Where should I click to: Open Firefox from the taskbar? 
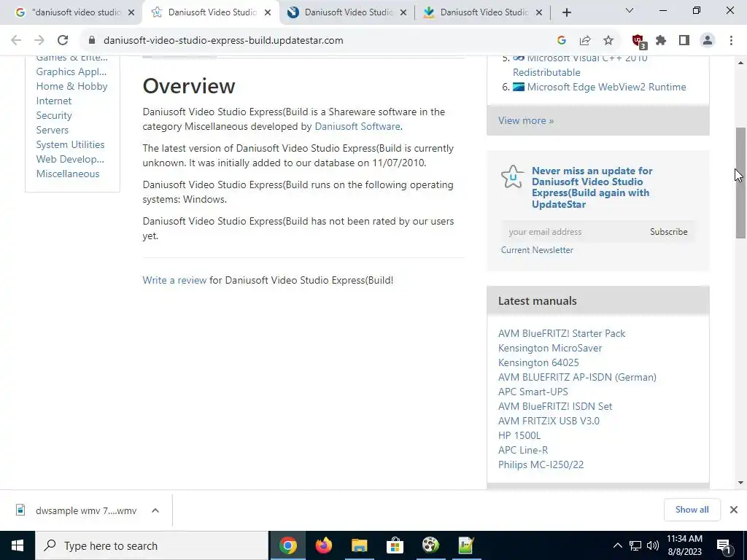click(324, 545)
